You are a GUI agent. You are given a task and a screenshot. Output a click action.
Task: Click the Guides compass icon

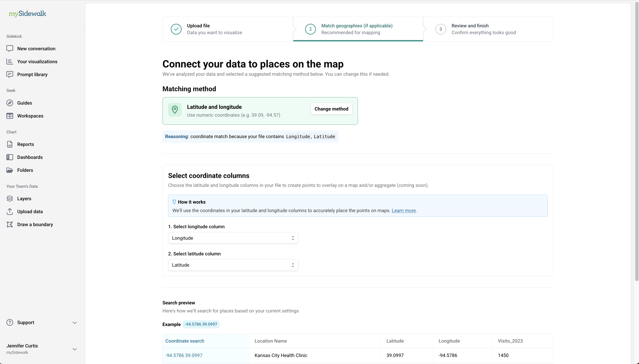(10, 103)
